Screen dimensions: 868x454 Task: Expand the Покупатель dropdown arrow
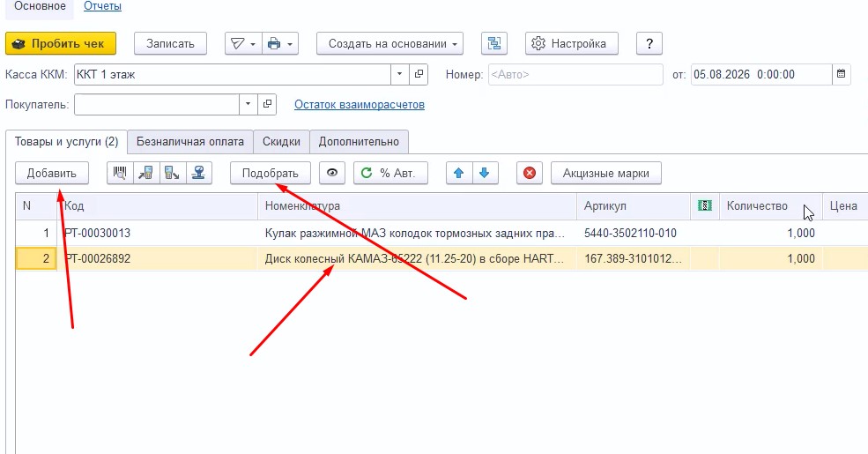(x=248, y=104)
